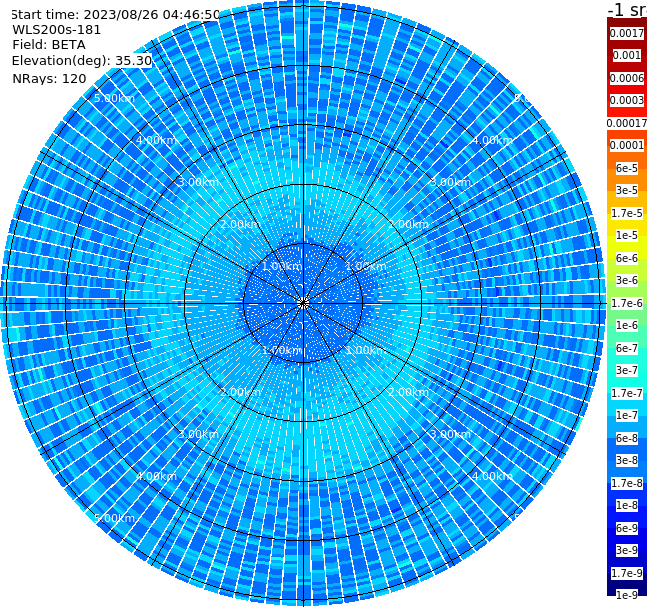Select the Elevation(deg): 35.30 text
The image size is (647, 607).
(x=82, y=61)
